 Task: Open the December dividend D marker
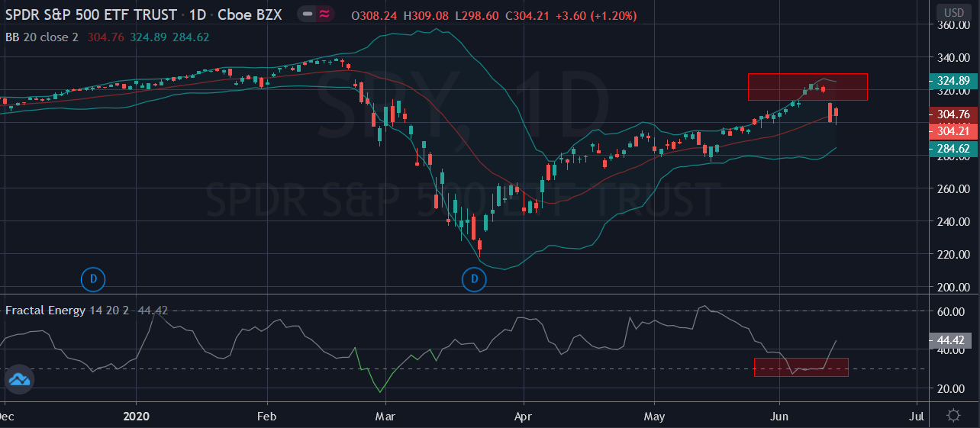93,280
